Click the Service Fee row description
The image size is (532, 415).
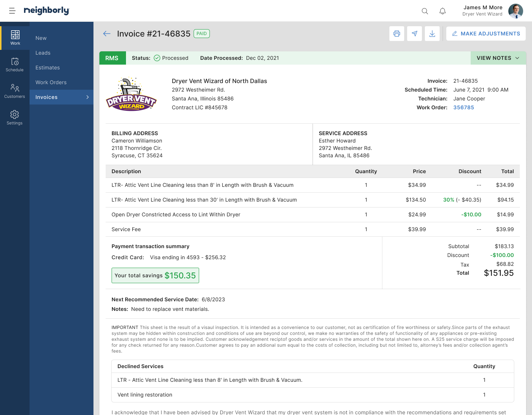pyautogui.click(x=126, y=229)
